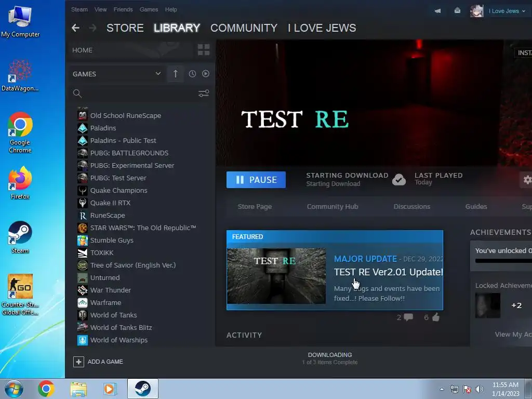
Task: Open the announcements megaphone icon
Action: pyautogui.click(x=437, y=11)
